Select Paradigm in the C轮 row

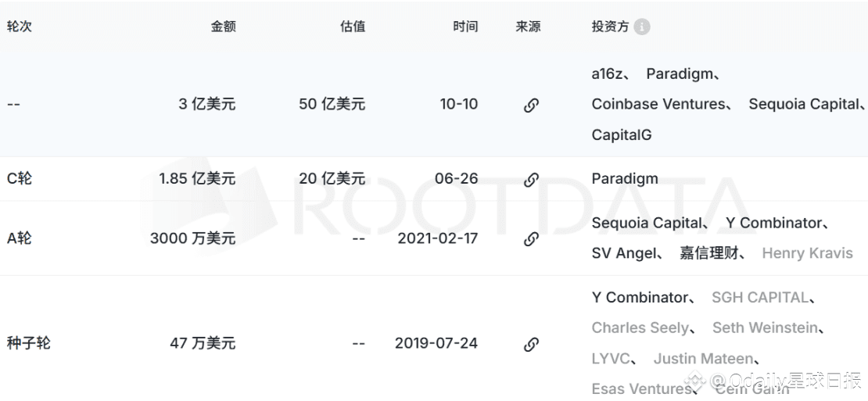point(625,179)
